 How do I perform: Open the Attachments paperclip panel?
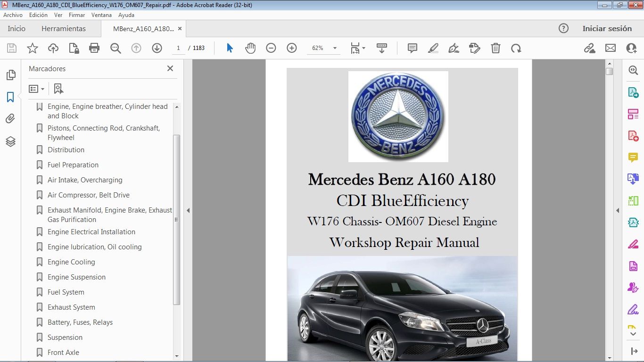[10, 119]
